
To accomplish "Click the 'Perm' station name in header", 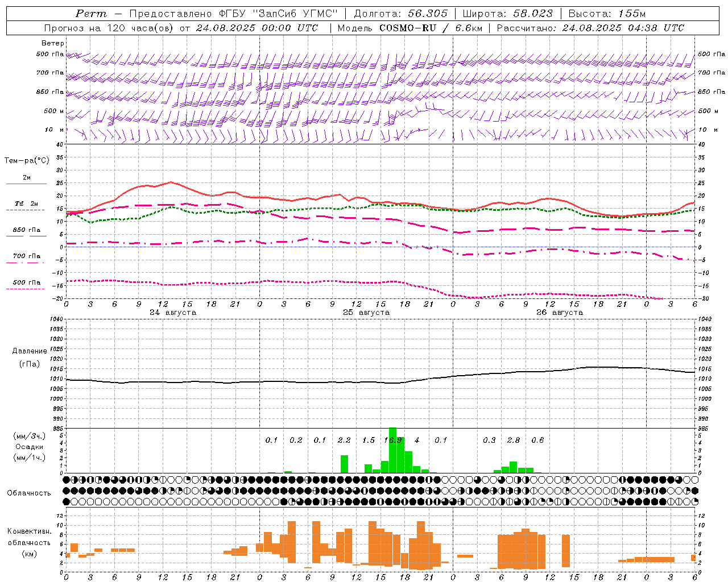I will pos(91,14).
